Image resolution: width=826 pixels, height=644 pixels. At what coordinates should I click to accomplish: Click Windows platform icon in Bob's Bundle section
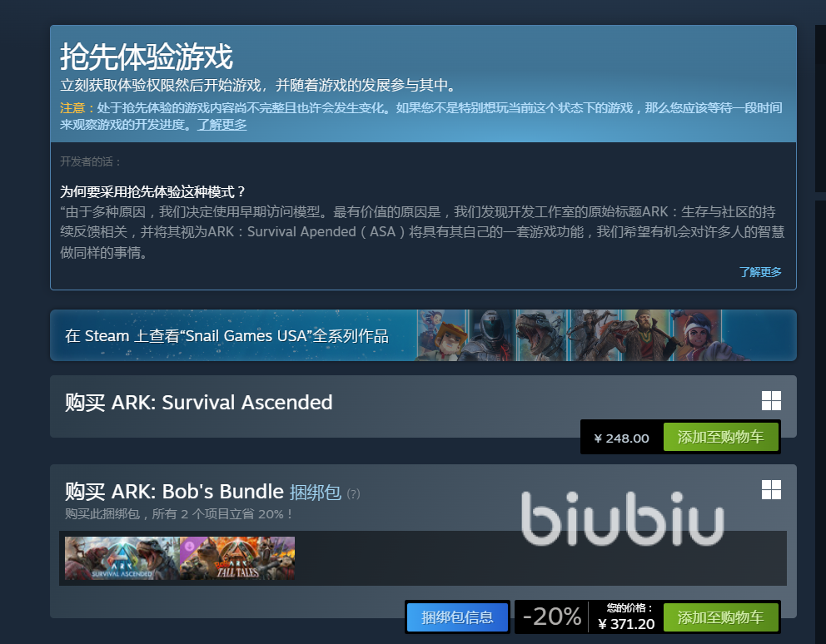pyautogui.click(x=771, y=490)
